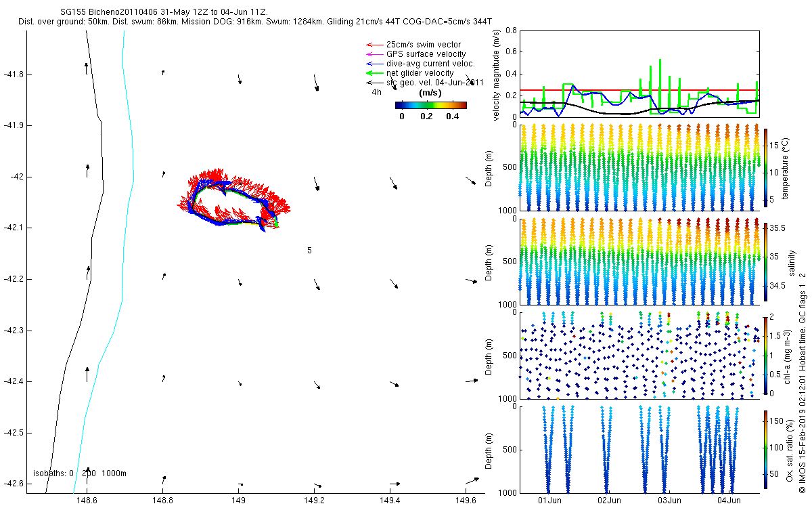Click the '0.8' tick on velocity magnitude axis
The width and height of the screenshot is (812, 508).
click(511, 30)
